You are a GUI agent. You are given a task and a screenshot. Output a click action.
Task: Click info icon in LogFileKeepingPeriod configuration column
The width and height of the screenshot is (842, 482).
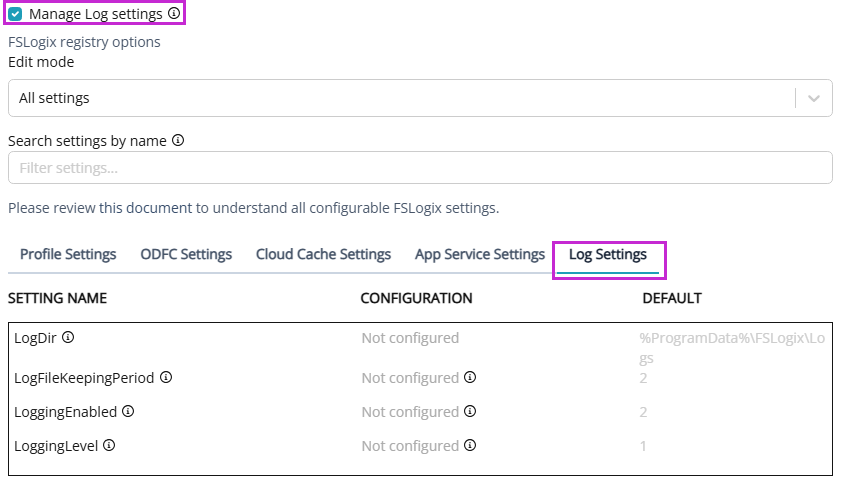(x=470, y=378)
